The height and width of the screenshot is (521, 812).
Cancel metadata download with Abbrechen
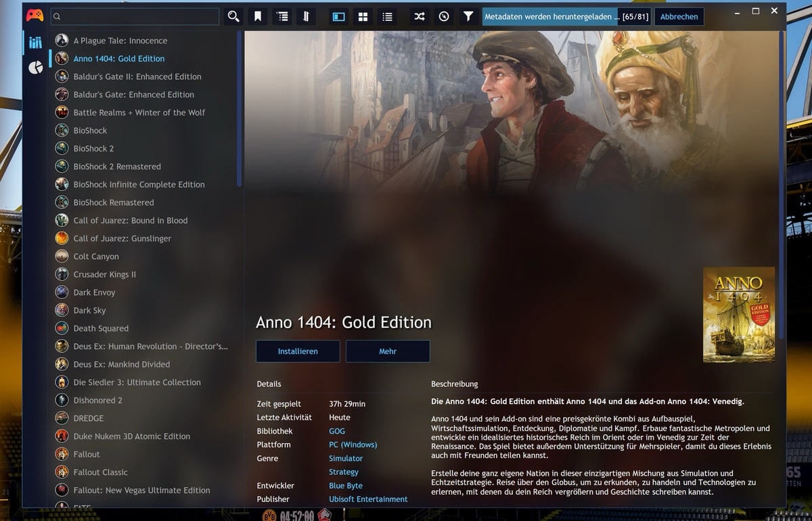[x=679, y=16]
